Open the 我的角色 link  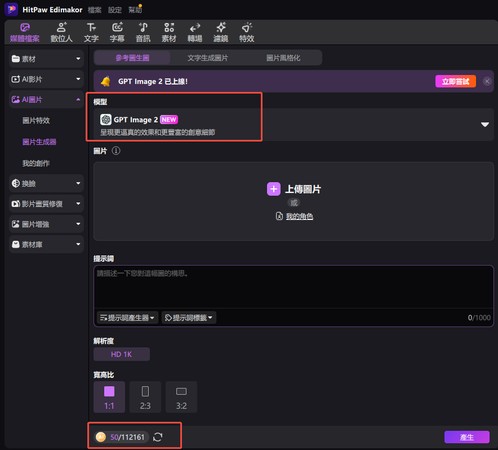tap(299, 216)
